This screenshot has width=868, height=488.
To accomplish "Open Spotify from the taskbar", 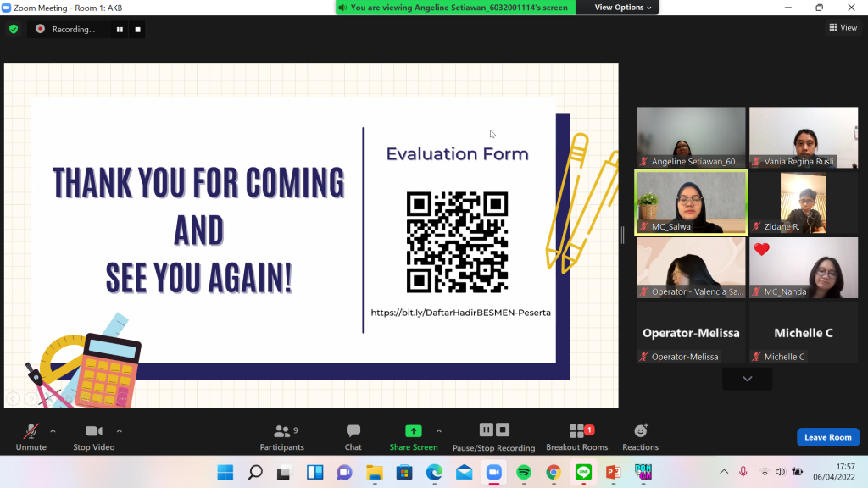I will 524,472.
